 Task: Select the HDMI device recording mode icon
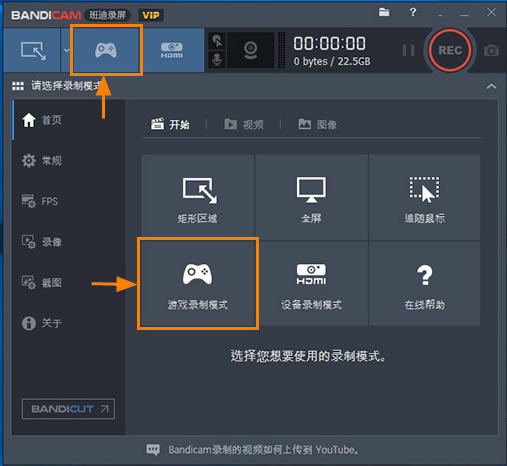click(x=172, y=50)
